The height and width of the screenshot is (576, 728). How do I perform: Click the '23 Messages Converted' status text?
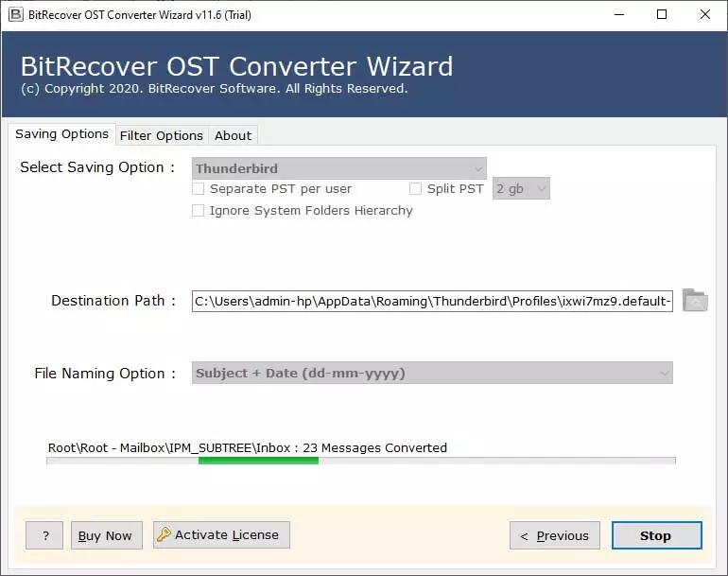coord(374,447)
